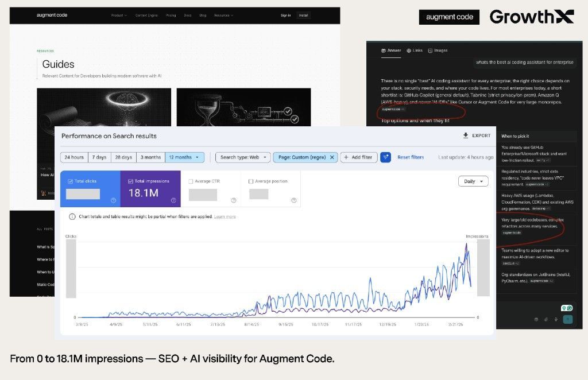Open Pricing in the site nav
Screen dimensions: 588x380
[171, 15]
